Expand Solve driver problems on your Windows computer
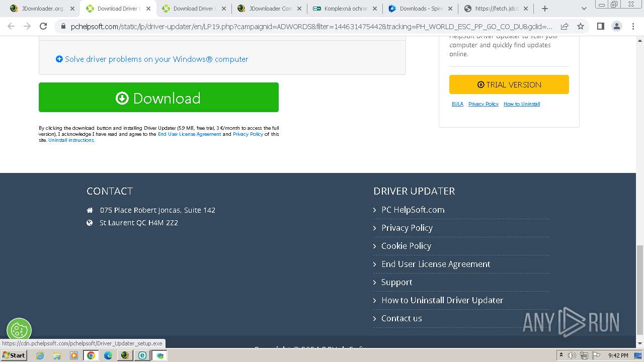Screen dimensions: 644x362 click(152, 59)
